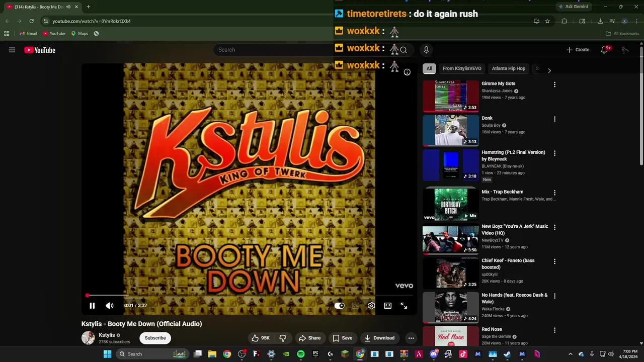This screenshot has height=362, width=644.
Task: Click the browser address bar URL
Action: [92, 21]
